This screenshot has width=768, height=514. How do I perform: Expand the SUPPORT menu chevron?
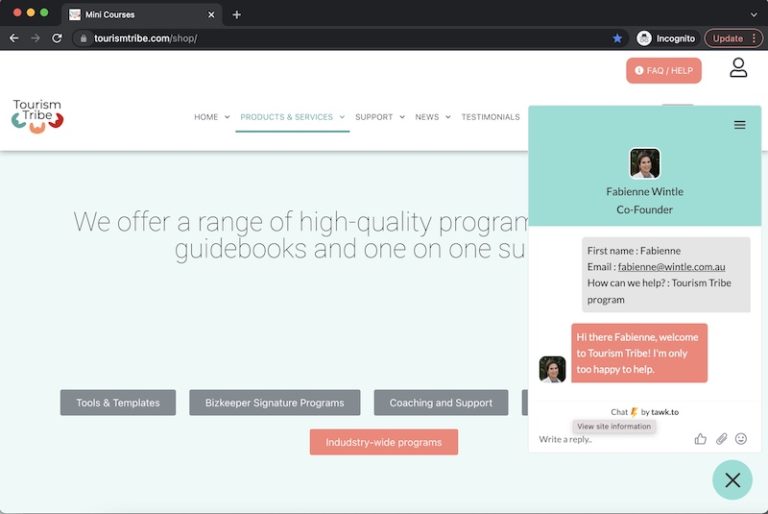pyautogui.click(x=402, y=117)
